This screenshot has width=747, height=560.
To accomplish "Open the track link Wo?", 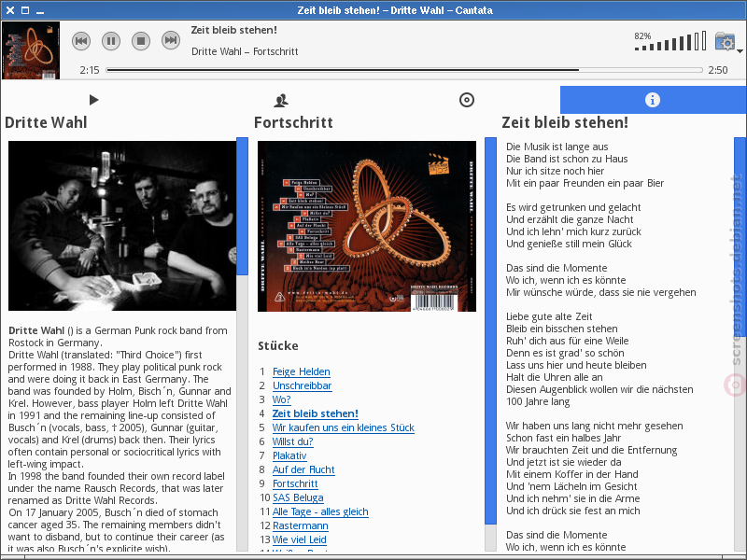I will (x=282, y=399).
